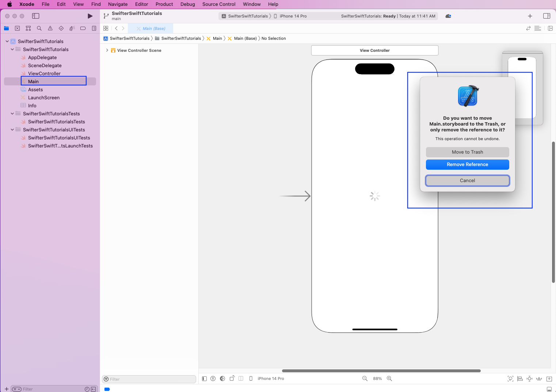556x392 pixels.
Task: Open the Add New Constraints icon
Action: [529, 378]
